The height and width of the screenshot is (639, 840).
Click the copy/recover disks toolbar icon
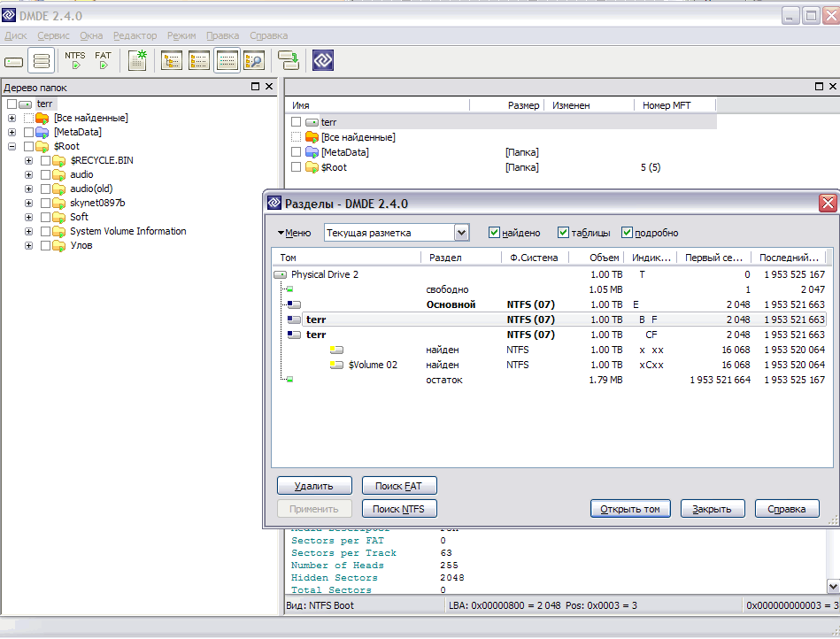(x=289, y=60)
